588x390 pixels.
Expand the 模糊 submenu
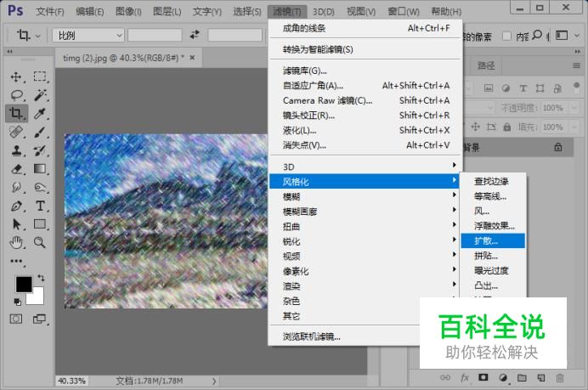(x=365, y=196)
